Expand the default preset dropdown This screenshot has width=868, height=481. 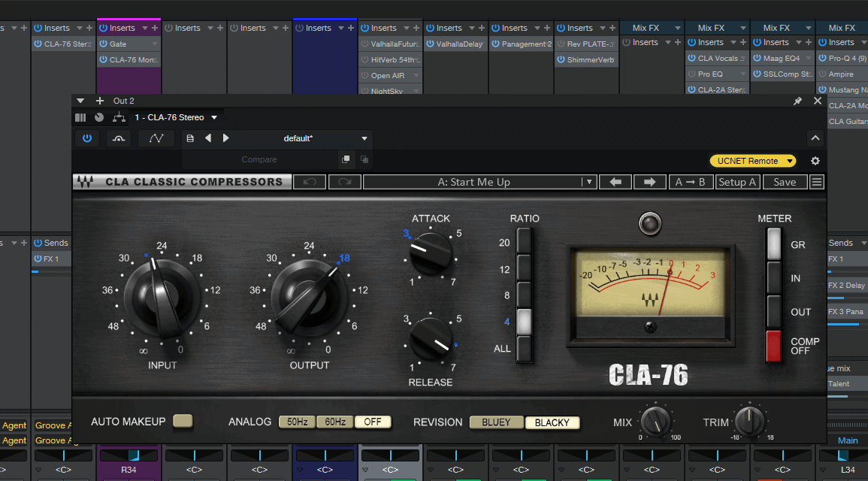tap(364, 138)
